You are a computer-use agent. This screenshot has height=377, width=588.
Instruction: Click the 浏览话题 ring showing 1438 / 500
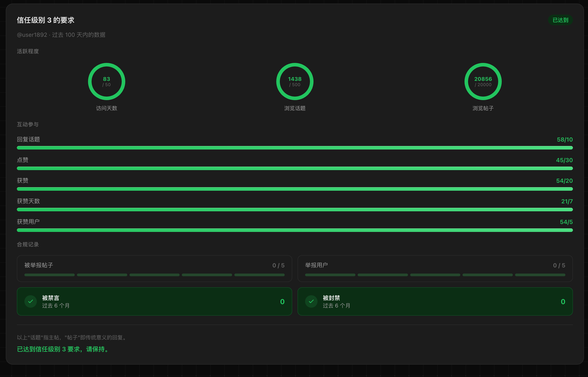point(295,82)
